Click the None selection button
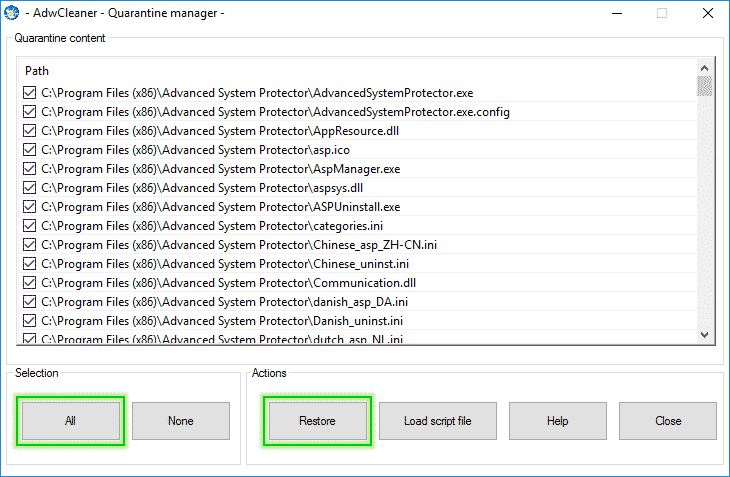 pyautogui.click(x=181, y=421)
